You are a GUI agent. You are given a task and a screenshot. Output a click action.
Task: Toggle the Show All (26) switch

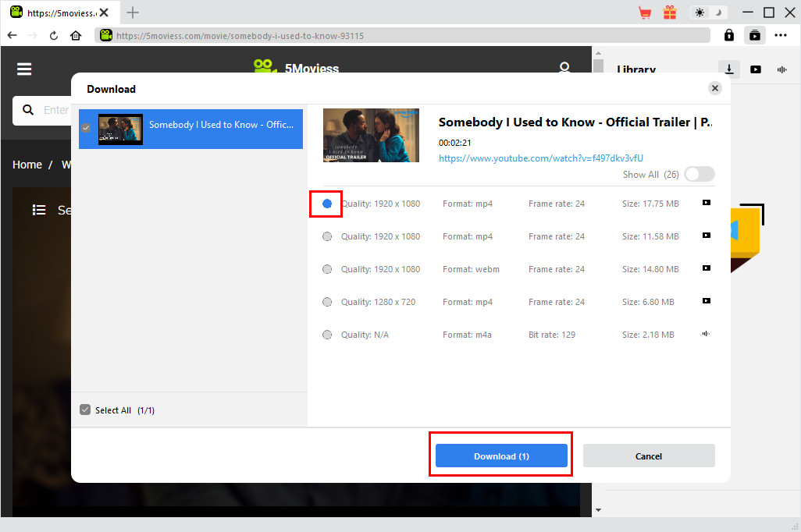pyautogui.click(x=699, y=175)
